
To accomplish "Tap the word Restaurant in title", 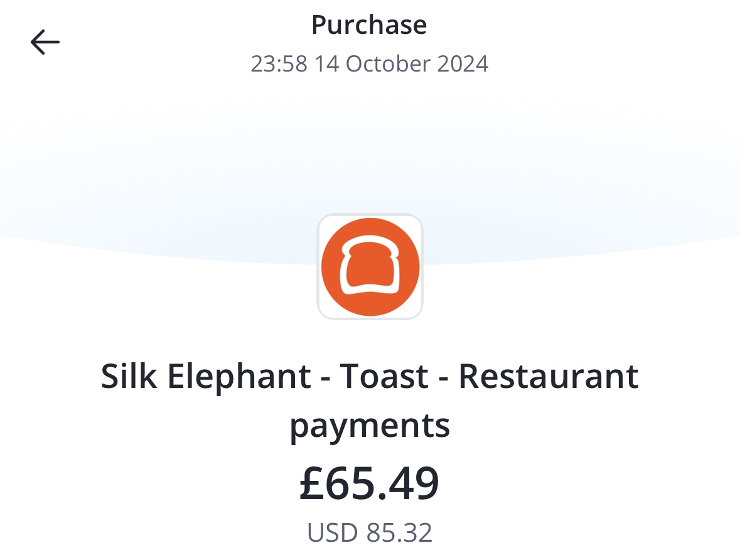I will (549, 377).
